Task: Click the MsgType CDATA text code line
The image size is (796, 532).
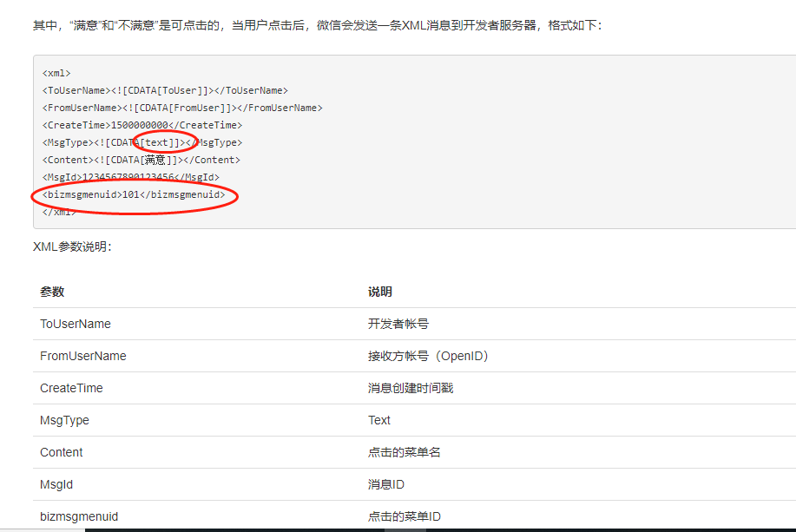Action: (x=142, y=142)
